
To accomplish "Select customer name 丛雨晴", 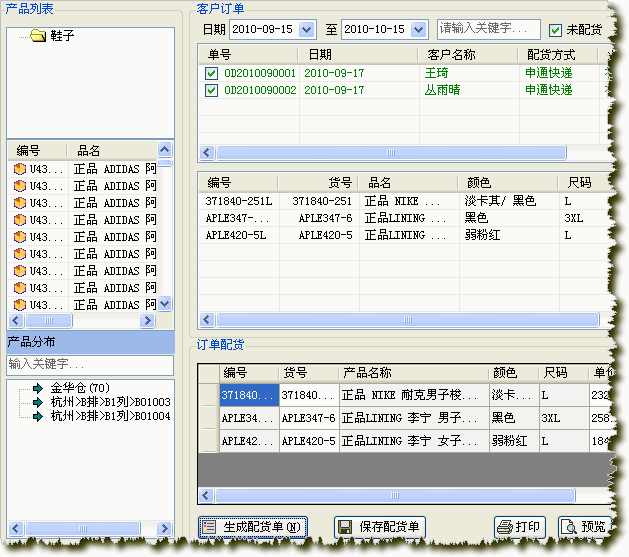I will pos(442,90).
